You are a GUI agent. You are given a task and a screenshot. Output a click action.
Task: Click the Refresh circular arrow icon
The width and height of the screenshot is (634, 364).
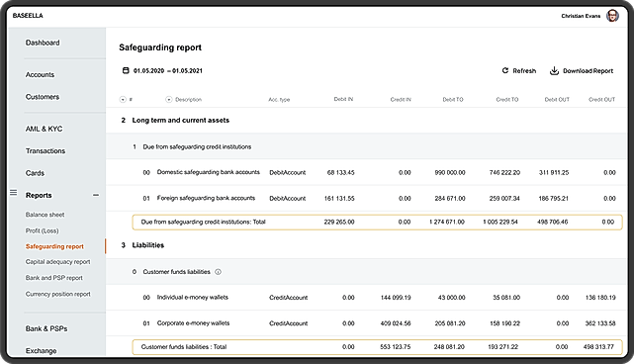pyautogui.click(x=505, y=70)
